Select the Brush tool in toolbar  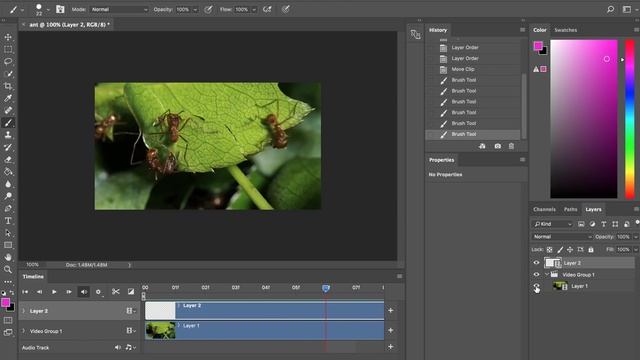tap(8, 122)
